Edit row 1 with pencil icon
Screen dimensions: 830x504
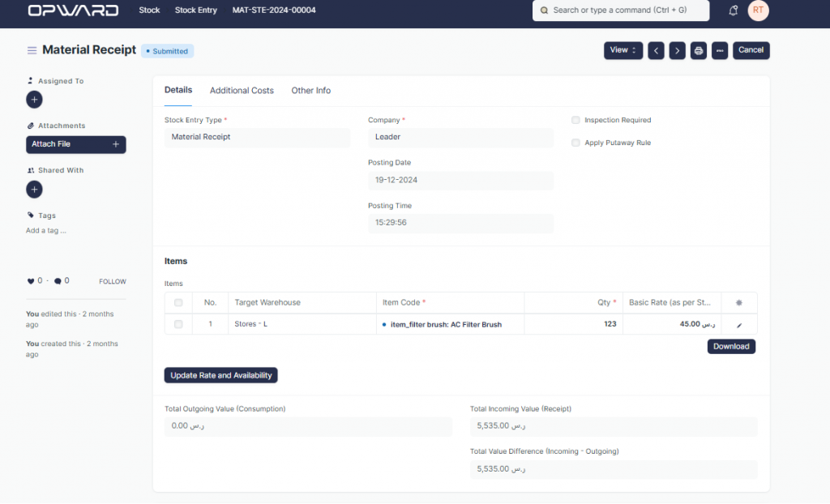point(738,324)
